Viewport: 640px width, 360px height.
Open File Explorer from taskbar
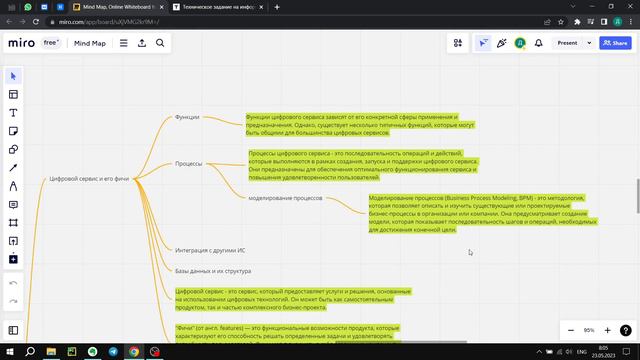pos(51,351)
